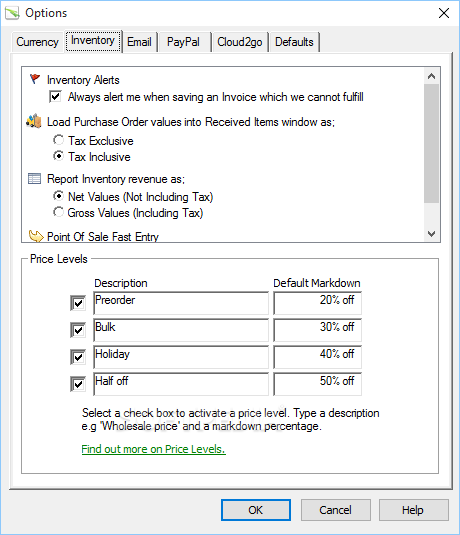This screenshot has height=535, width=460.
Task: Open the Defaults tab
Action: click(294, 42)
